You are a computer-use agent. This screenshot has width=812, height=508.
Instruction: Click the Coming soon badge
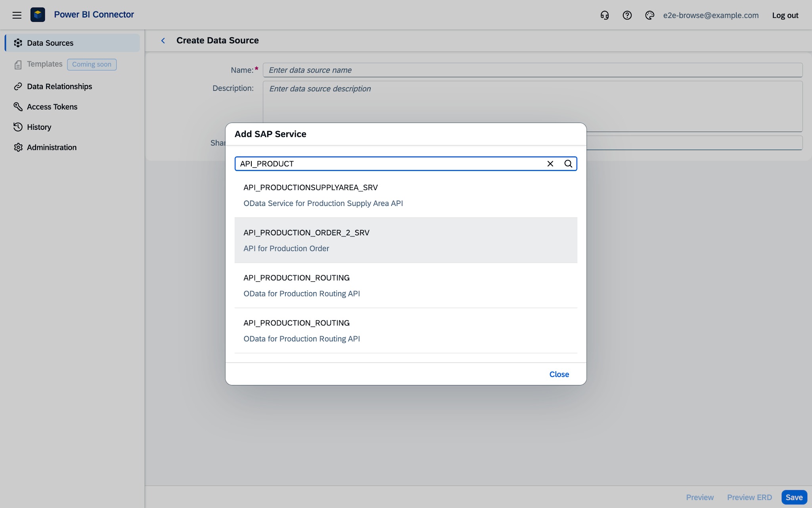tap(92, 64)
